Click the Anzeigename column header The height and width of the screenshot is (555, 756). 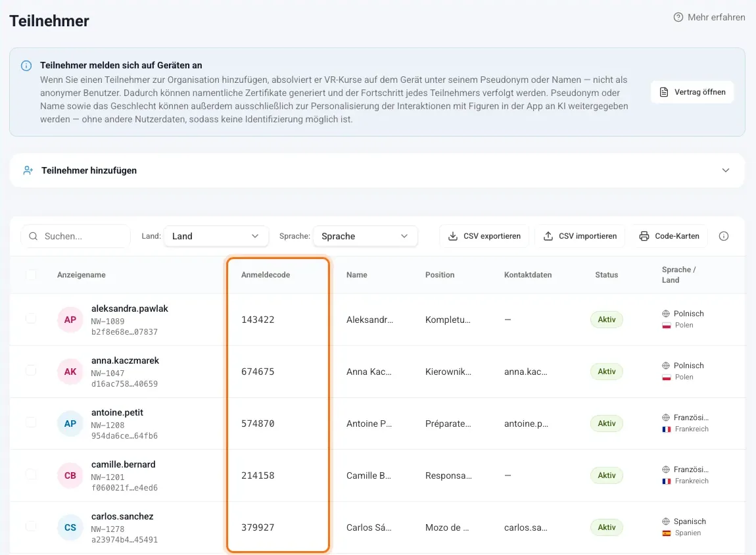82,275
